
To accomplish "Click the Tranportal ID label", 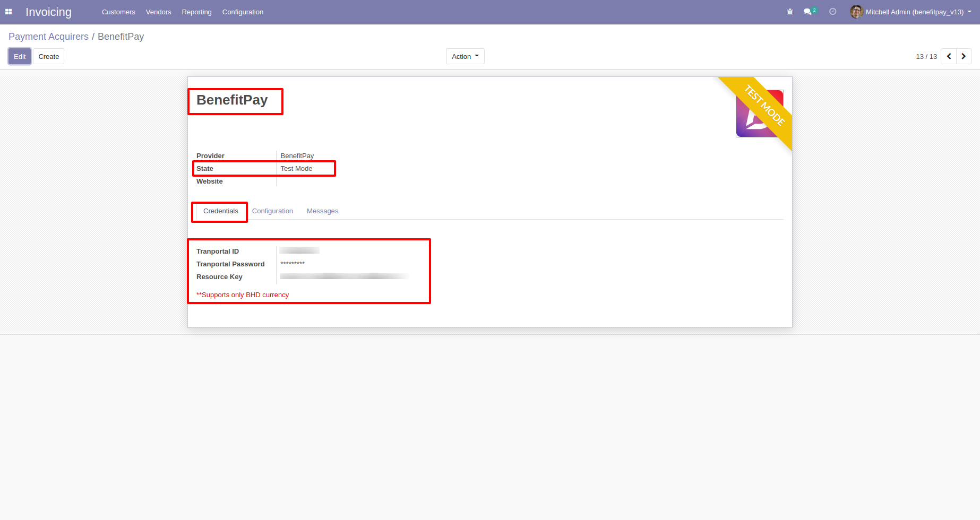I will coord(218,251).
